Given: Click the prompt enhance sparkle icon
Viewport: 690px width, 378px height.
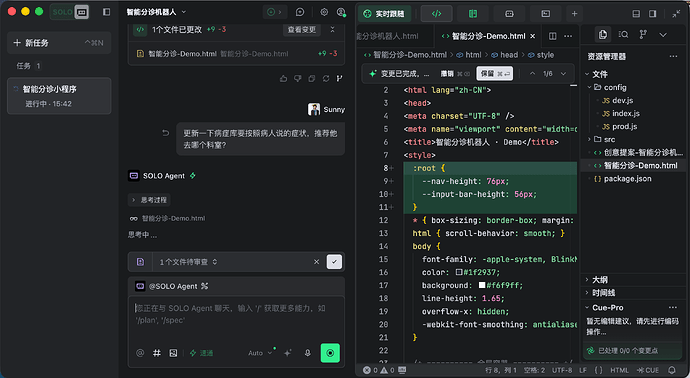Looking at the screenshot, I should coord(288,353).
